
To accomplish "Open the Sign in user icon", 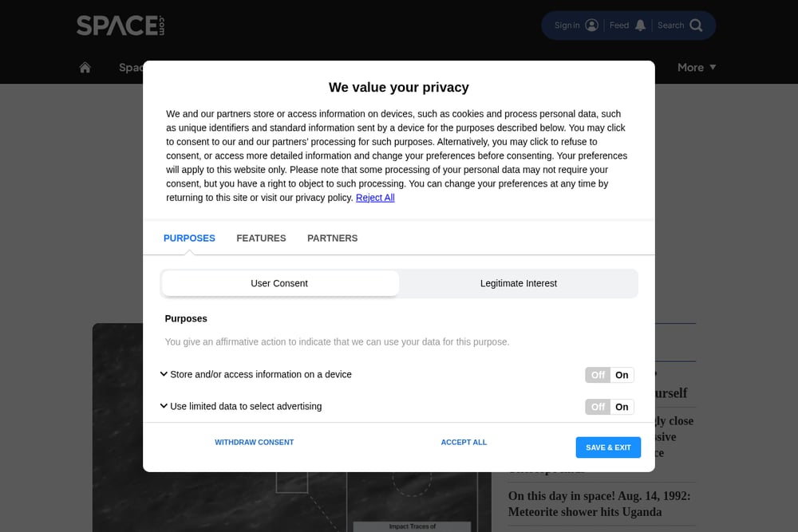I will coord(591,26).
